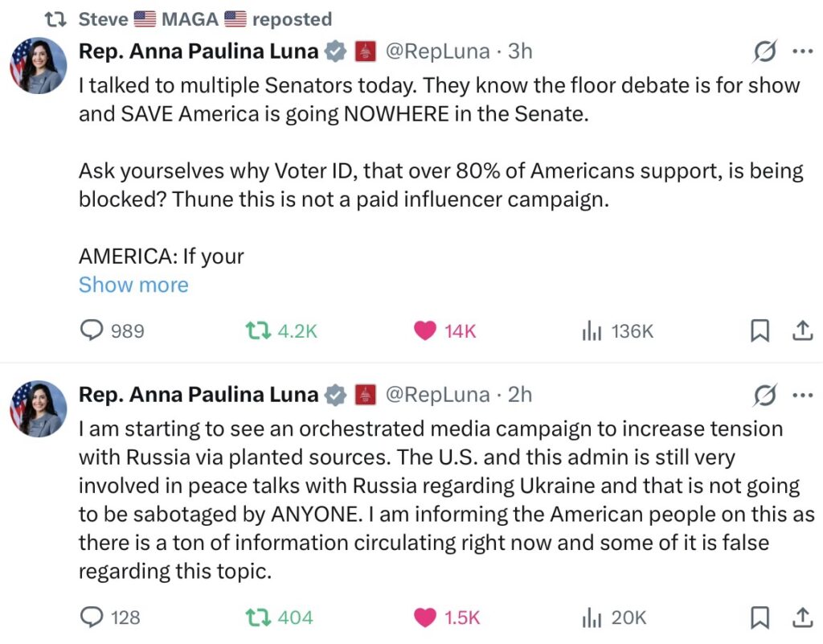Screen dimensions: 823x644
Task: Open Rep. Luna's profile picture on first post
Action: point(38,66)
